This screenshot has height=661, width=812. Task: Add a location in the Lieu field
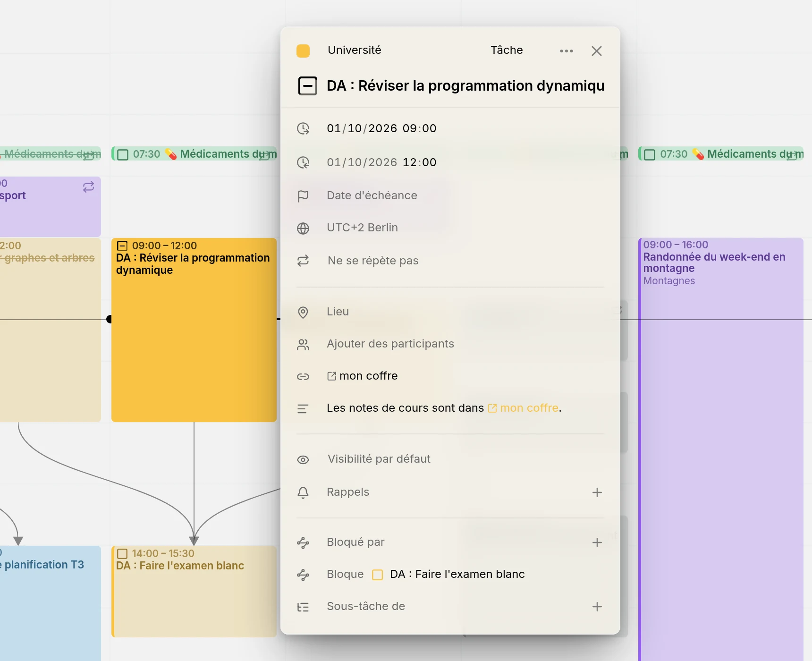(x=338, y=312)
